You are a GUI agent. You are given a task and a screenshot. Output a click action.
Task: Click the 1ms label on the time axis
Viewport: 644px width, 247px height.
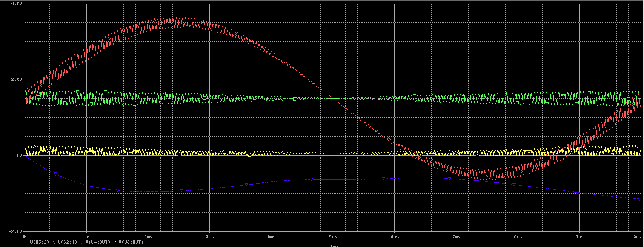pyautogui.click(x=86, y=237)
